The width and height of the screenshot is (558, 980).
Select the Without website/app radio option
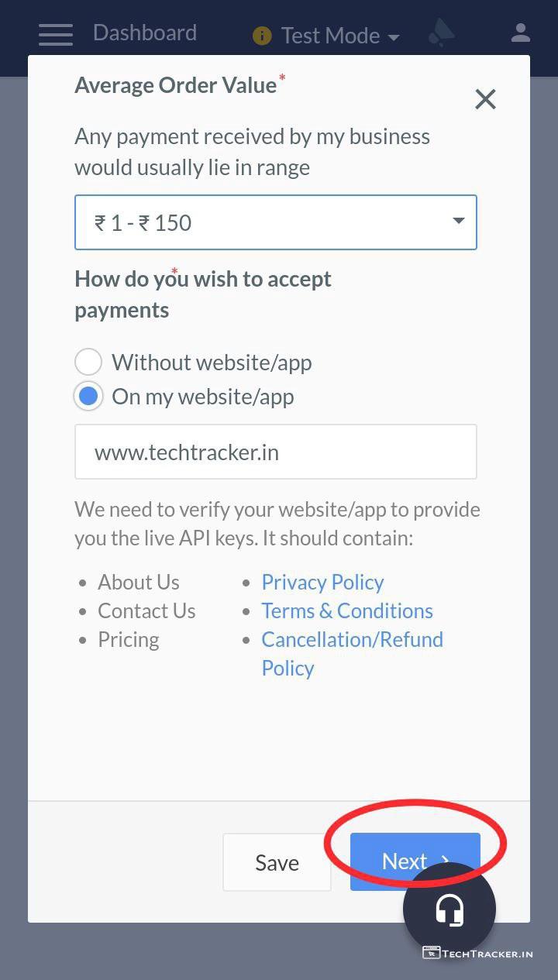click(x=88, y=362)
